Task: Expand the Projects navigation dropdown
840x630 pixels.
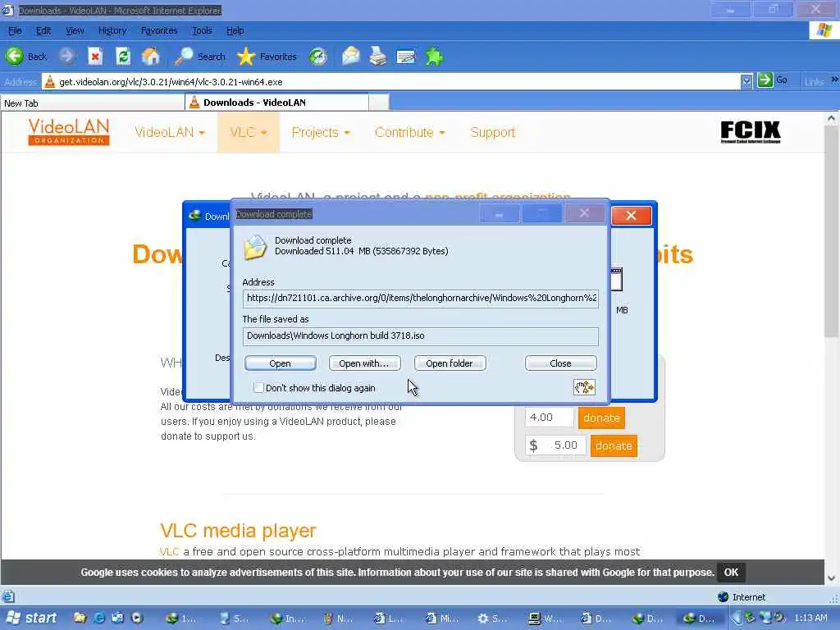Action: pyautogui.click(x=321, y=132)
